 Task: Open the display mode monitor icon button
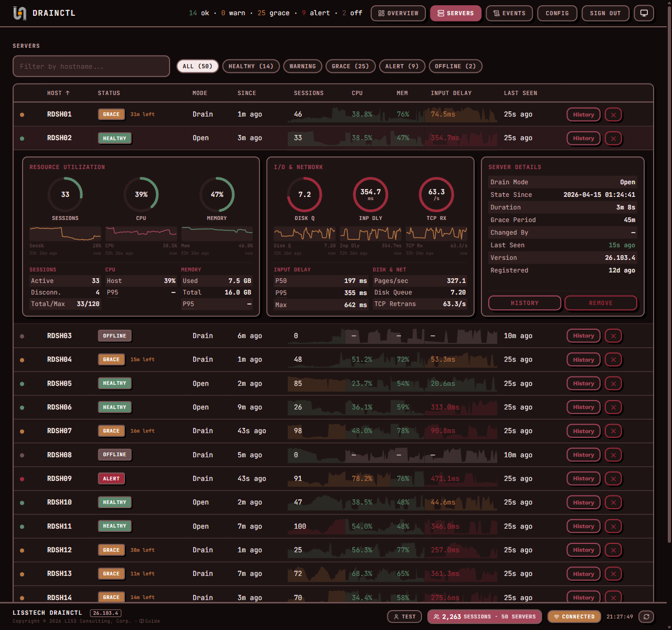tap(644, 13)
